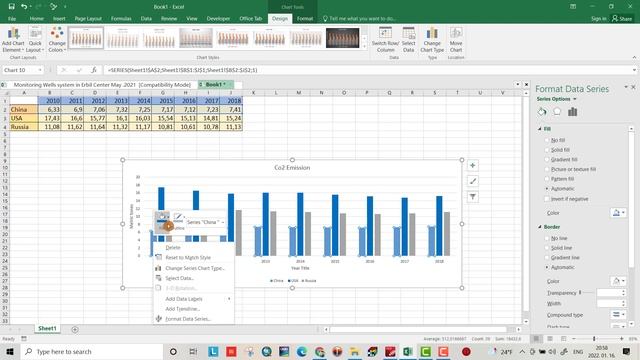The width and height of the screenshot is (640, 360).
Task: Adjust the Transparency slider
Action: pos(580,293)
